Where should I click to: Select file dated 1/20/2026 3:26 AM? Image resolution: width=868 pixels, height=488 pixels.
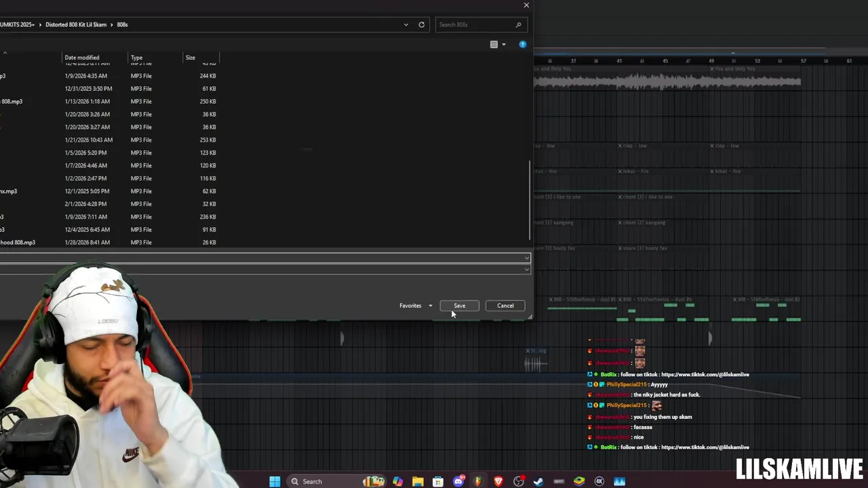click(108, 115)
